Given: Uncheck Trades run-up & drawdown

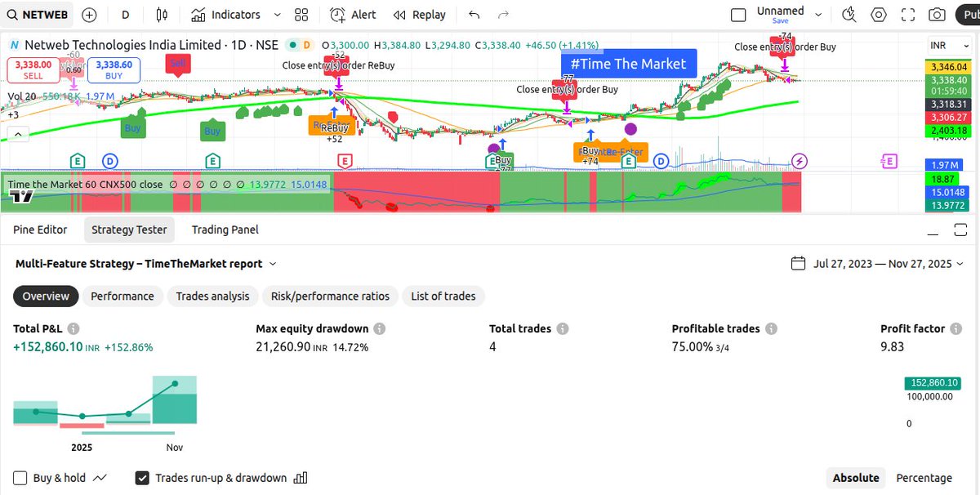Looking at the screenshot, I should [142, 478].
